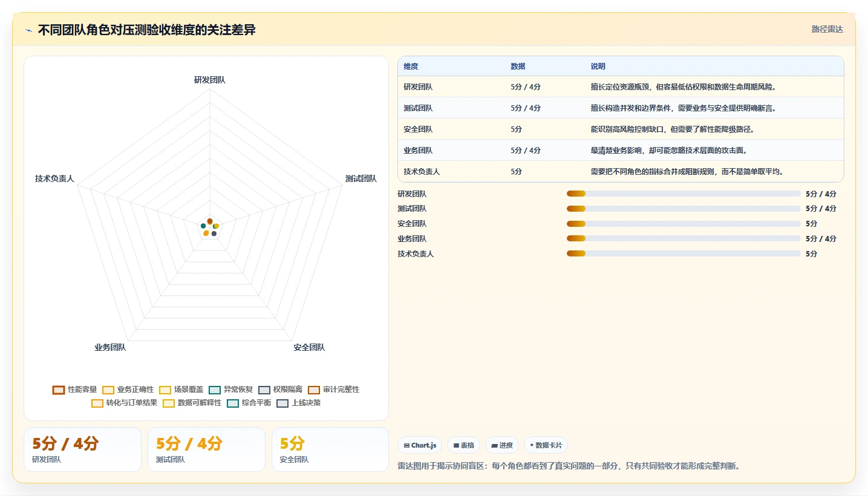
Task: Click the 安全团队 radar axis label
Action: [309, 347]
